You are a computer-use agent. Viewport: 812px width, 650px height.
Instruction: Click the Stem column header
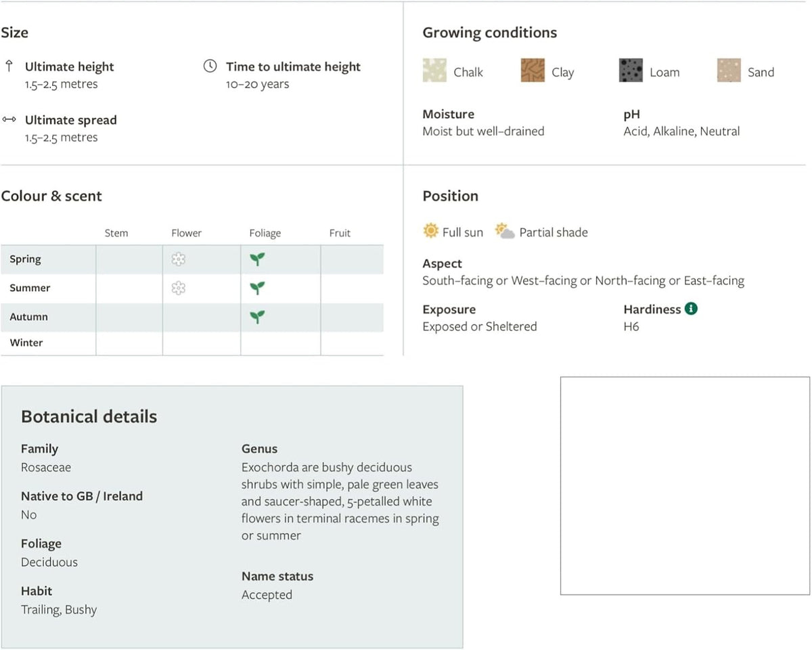[116, 233]
